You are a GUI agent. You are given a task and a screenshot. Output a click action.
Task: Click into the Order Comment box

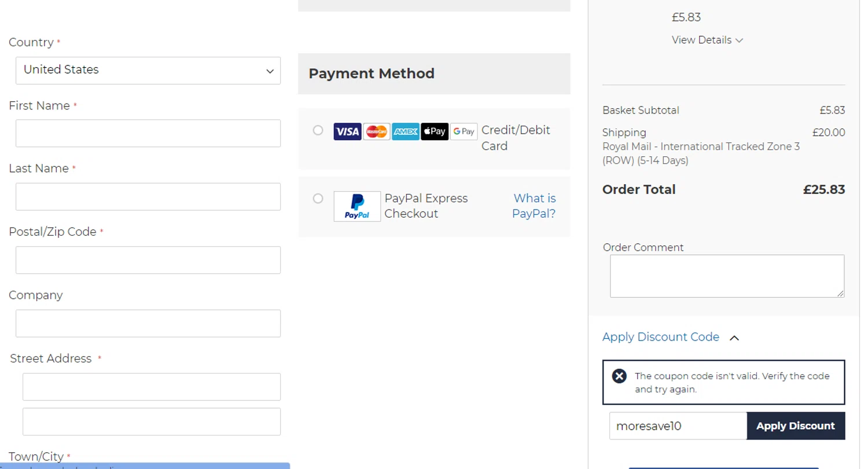[x=727, y=276]
